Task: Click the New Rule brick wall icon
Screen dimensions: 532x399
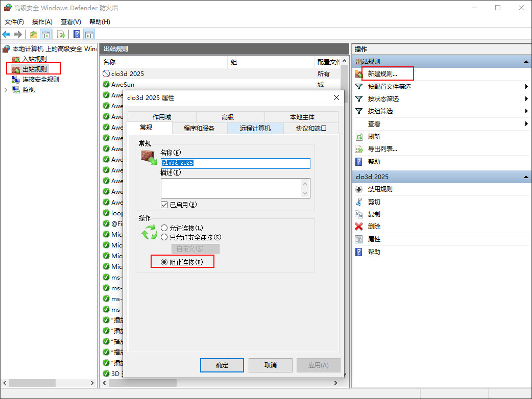Action: click(359, 74)
